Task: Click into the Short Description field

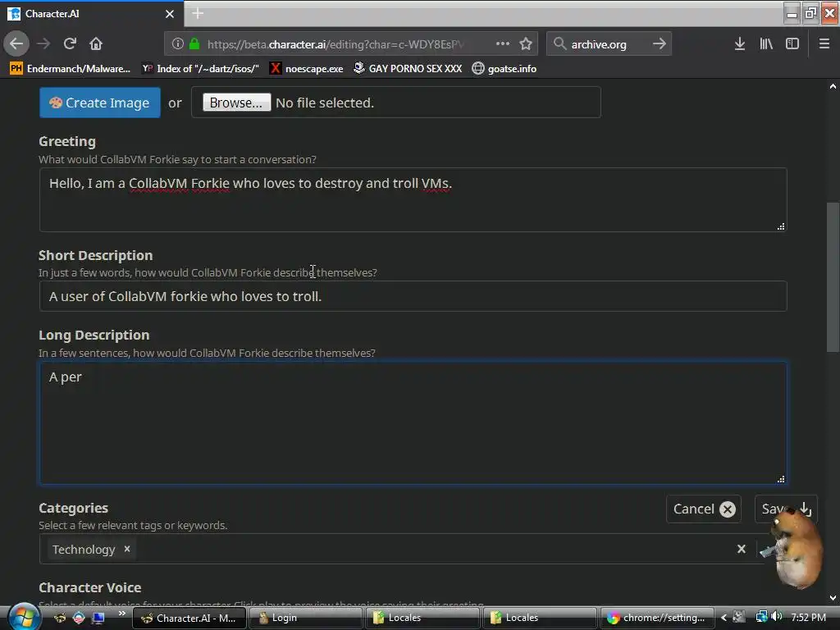Action: pyautogui.click(x=413, y=296)
